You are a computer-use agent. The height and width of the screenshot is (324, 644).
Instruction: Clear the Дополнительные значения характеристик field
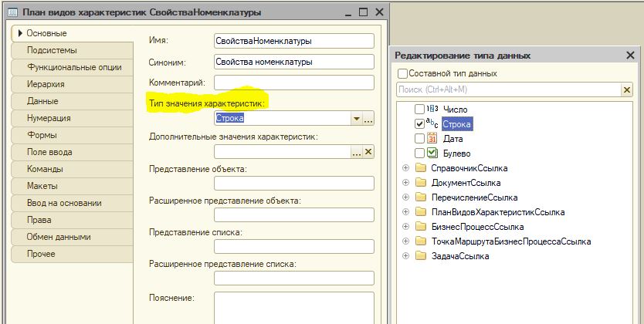pyautogui.click(x=368, y=153)
